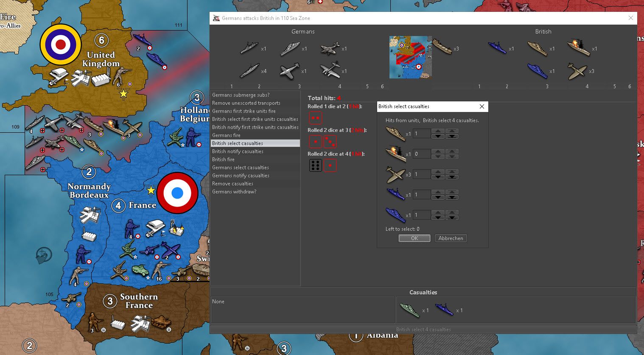Decrease casualties for the tan warship row
The width and height of the screenshot is (644, 355).
438,136
